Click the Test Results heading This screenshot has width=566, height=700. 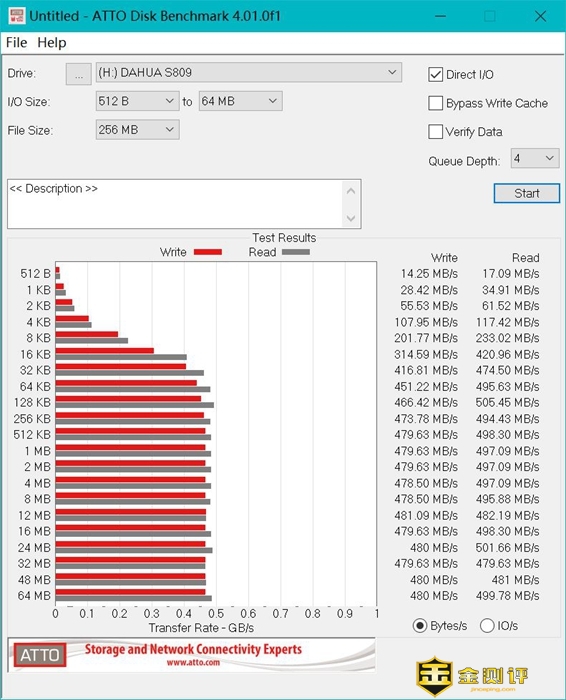[x=284, y=238]
